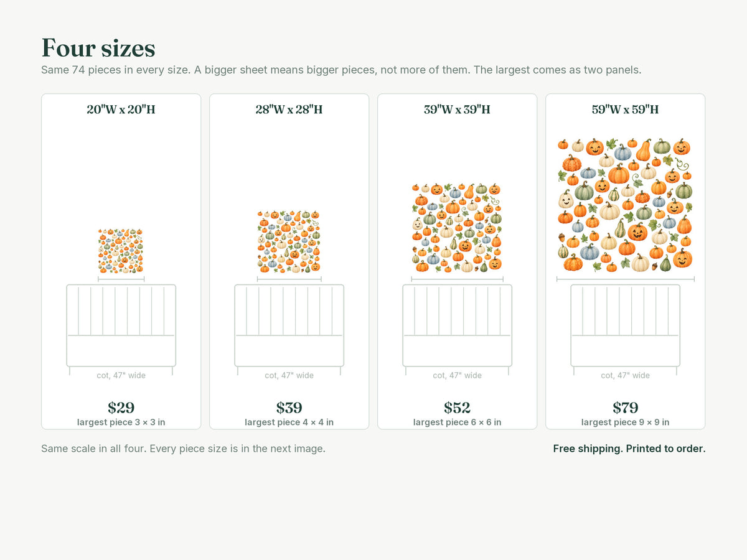Select the $79 price

[x=625, y=408]
